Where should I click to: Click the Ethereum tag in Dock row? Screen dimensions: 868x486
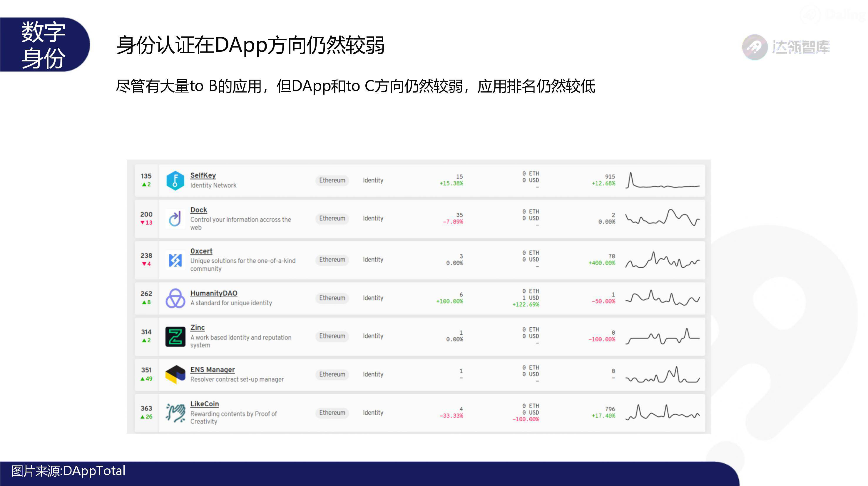332,219
